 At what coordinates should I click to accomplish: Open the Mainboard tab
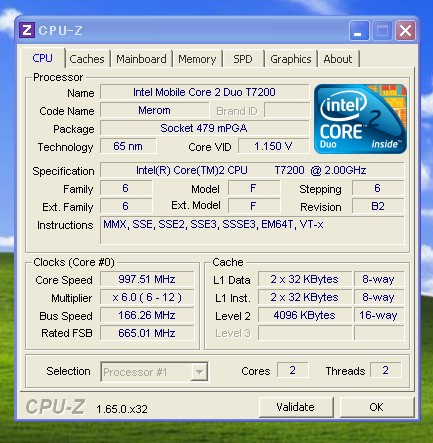141,59
